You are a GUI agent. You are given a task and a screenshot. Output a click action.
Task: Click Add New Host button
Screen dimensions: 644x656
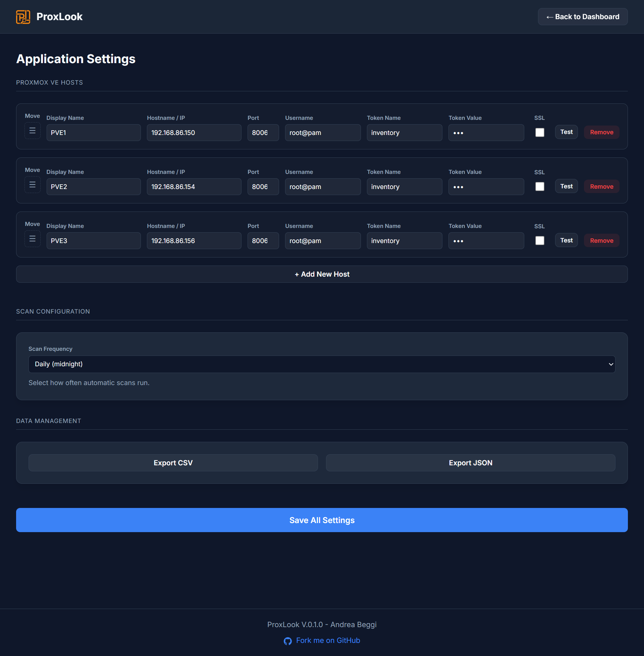tap(322, 274)
